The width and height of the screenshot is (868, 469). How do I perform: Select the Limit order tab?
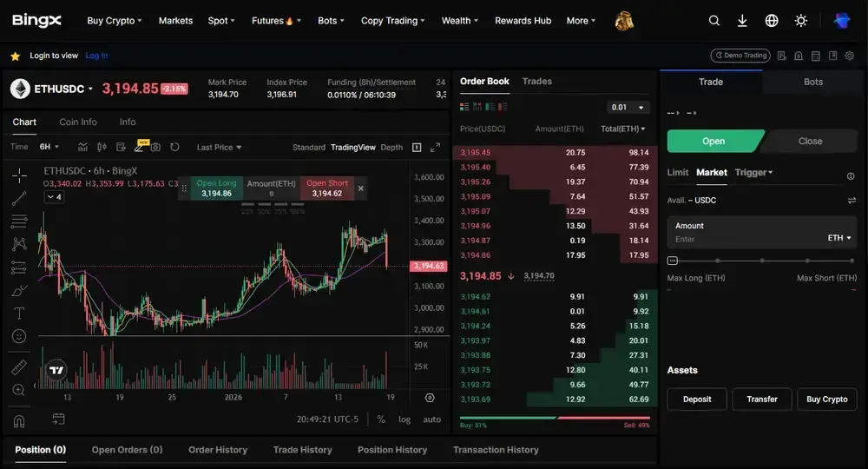678,172
